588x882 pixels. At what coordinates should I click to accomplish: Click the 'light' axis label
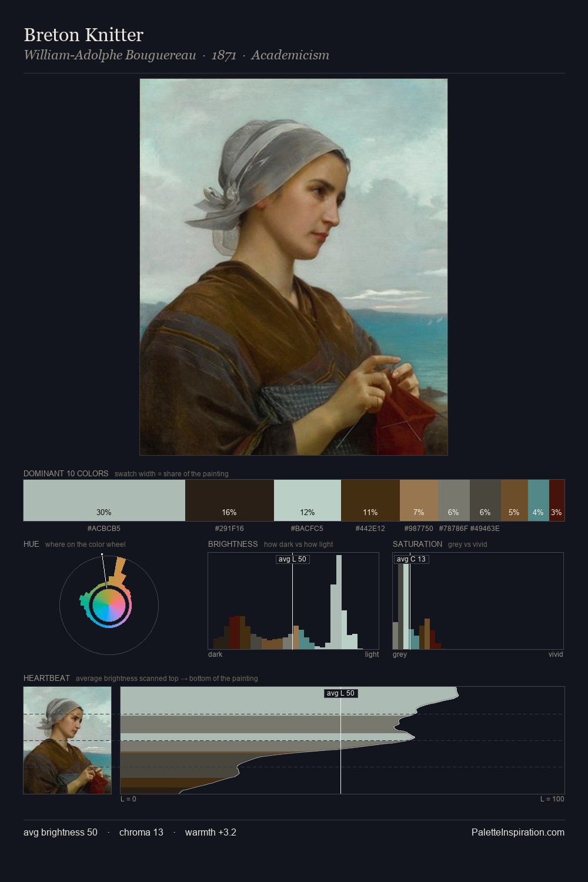click(372, 654)
